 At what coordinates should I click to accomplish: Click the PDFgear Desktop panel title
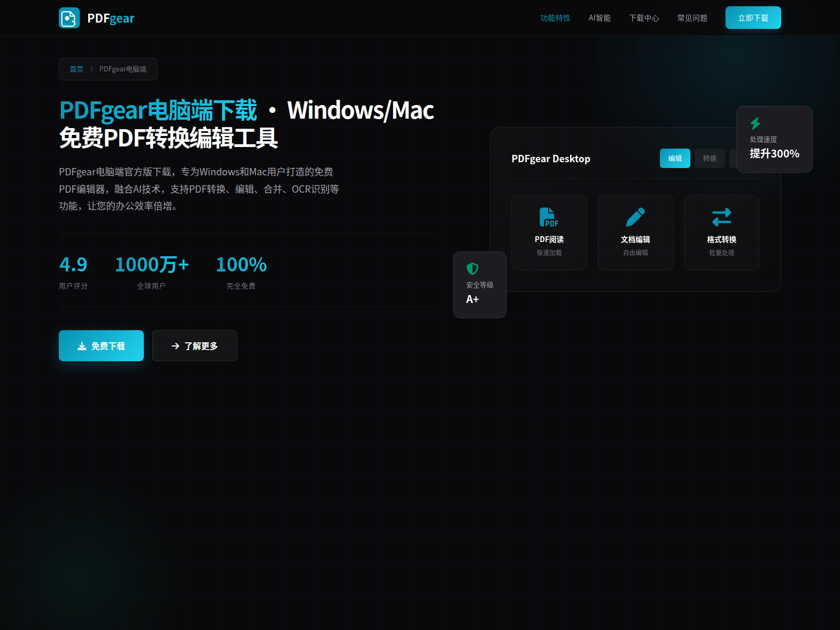(551, 159)
